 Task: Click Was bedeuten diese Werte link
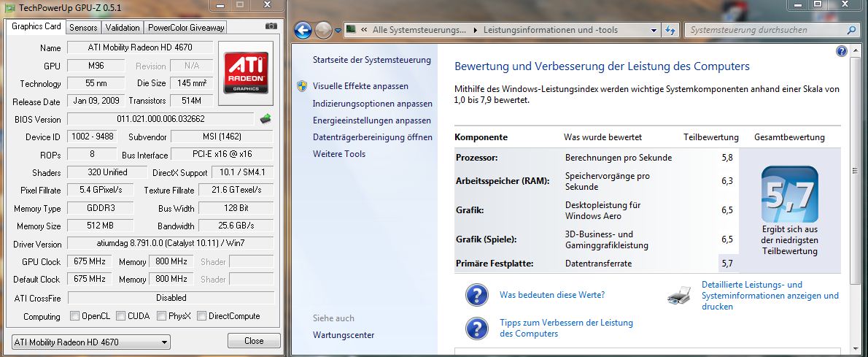[x=552, y=295]
